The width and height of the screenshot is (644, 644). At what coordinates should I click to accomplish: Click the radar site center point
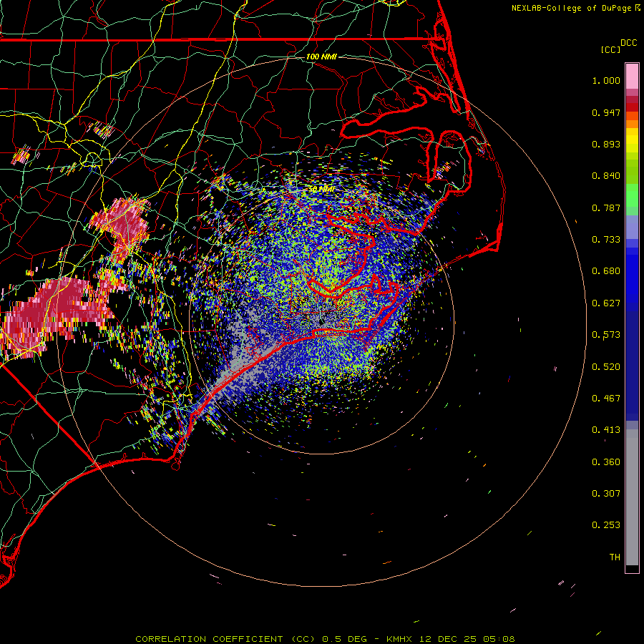321,321
